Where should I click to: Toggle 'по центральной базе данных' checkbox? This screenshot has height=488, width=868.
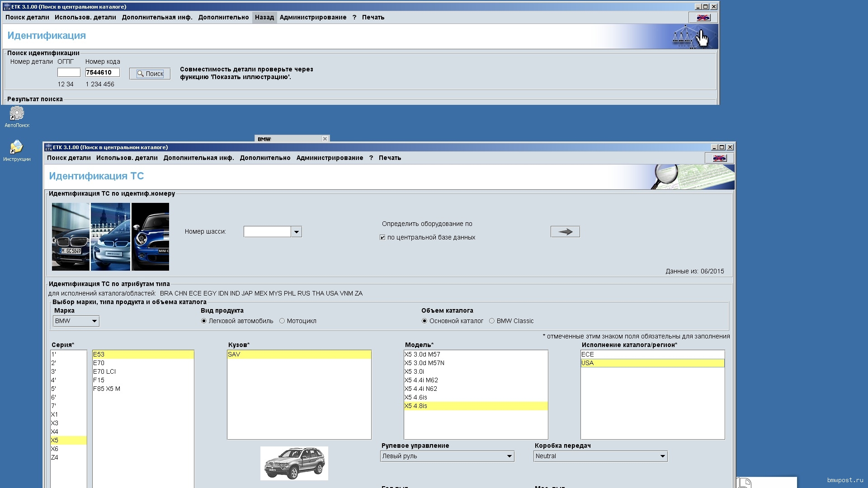click(383, 238)
